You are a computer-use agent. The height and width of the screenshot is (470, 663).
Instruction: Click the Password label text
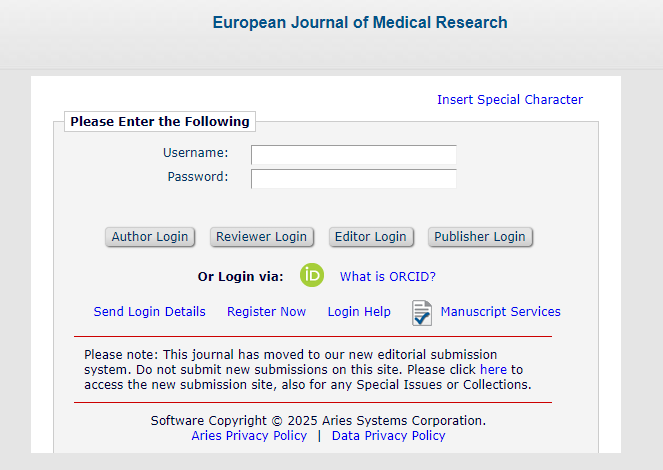pyautogui.click(x=198, y=177)
